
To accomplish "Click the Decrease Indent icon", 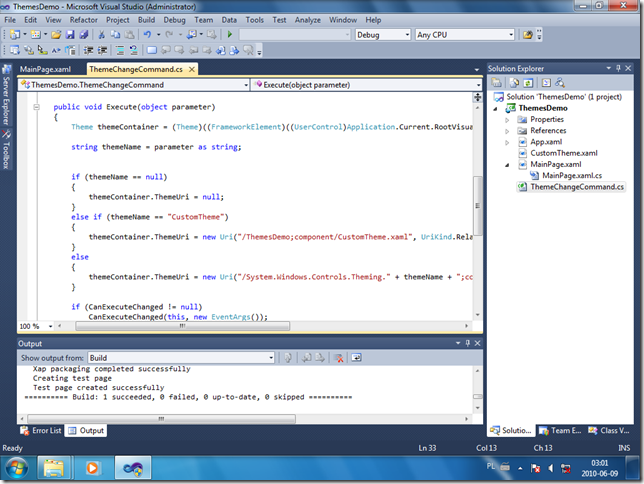I will click(88, 50).
